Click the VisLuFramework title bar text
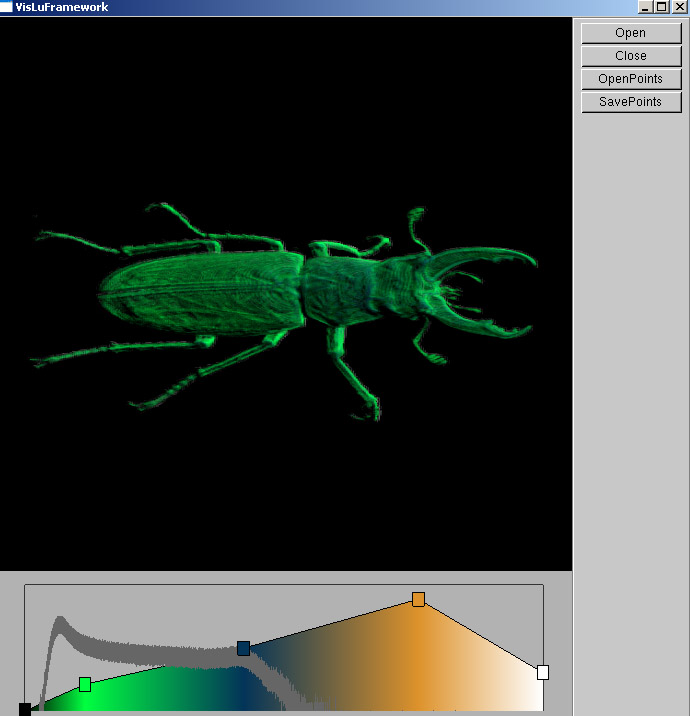The width and height of the screenshot is (690, 716). click(62, 7)
